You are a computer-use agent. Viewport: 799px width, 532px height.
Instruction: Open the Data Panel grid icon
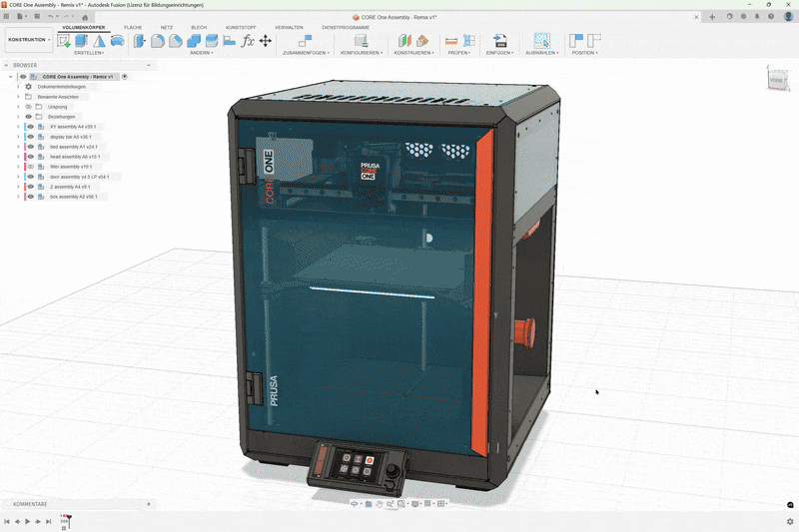[x=6, y=16]
